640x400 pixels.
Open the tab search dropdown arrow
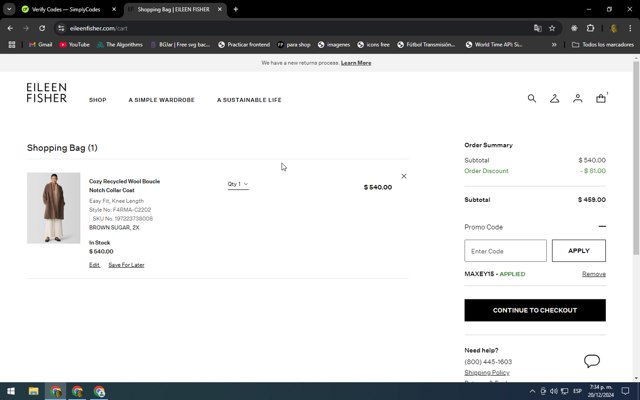tap(9, 9)
